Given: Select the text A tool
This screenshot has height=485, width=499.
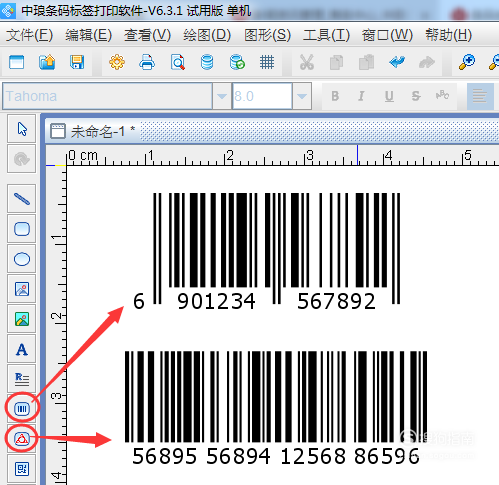Looking at the screenshot, I should point(22,349).
